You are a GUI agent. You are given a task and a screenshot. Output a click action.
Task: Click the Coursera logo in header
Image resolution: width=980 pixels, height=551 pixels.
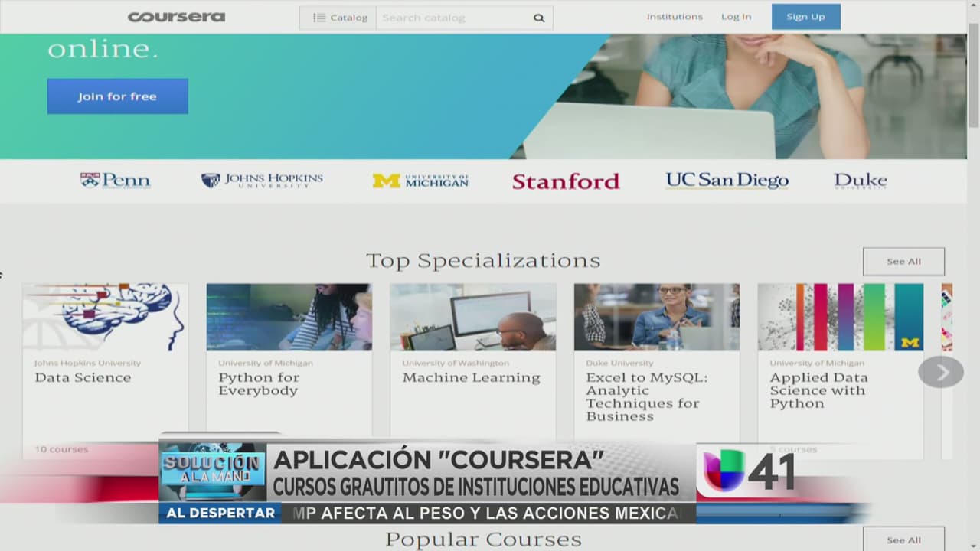pyautogui.click(x=176, y=17)
